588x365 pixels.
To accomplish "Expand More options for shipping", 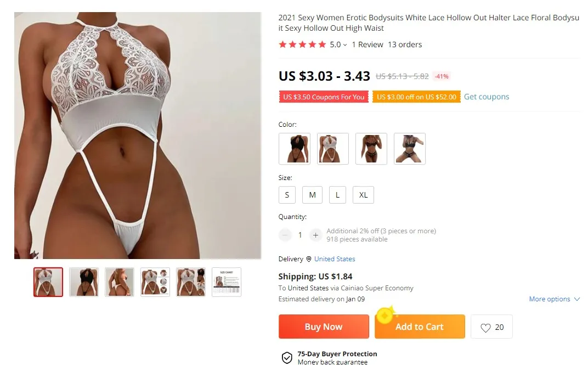I will (x=554, y=299).
